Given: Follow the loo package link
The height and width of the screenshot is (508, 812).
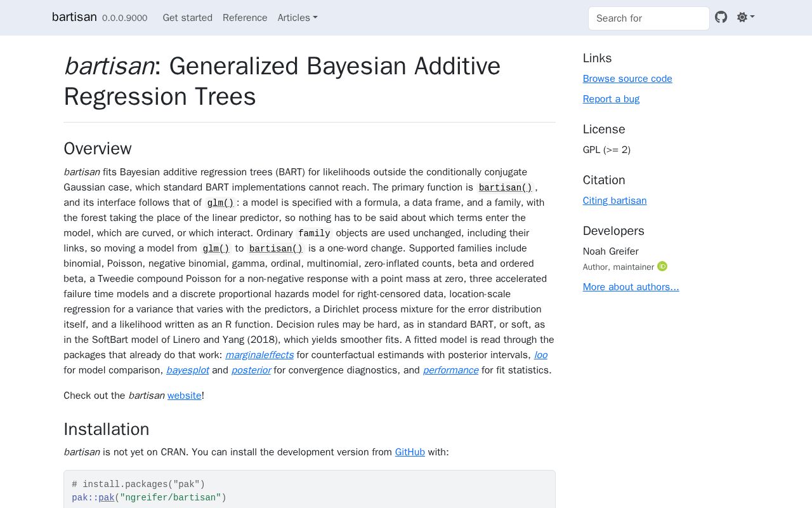Looking at the screenshot, I should (540, 355).
